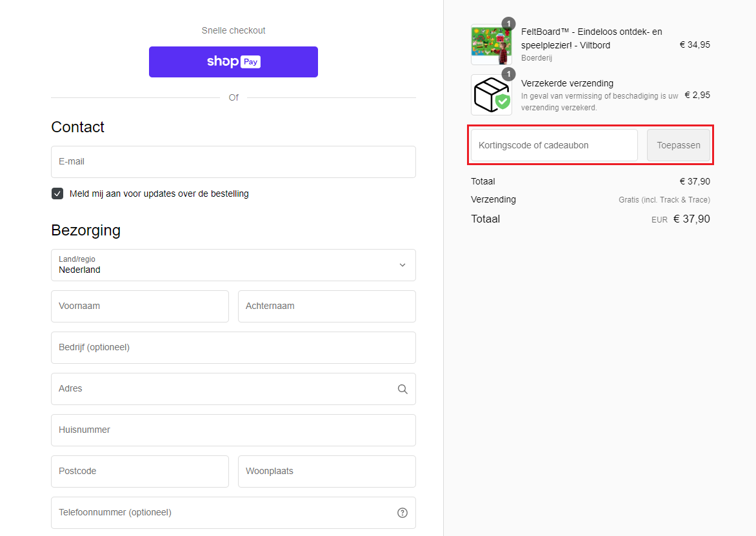
Task: Click the help icon beside Telefoonnummer
Action: pyautogui.click(x=403, y=513)
